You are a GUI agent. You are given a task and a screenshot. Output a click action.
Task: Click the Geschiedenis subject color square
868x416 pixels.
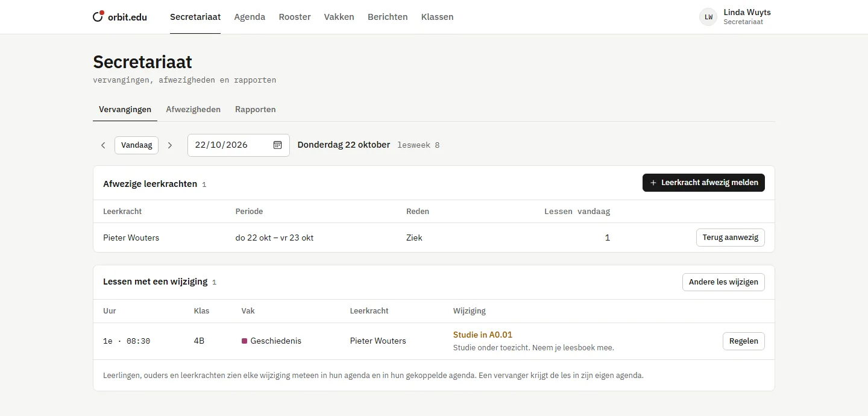pyautogui.click(x=244, y=341)
